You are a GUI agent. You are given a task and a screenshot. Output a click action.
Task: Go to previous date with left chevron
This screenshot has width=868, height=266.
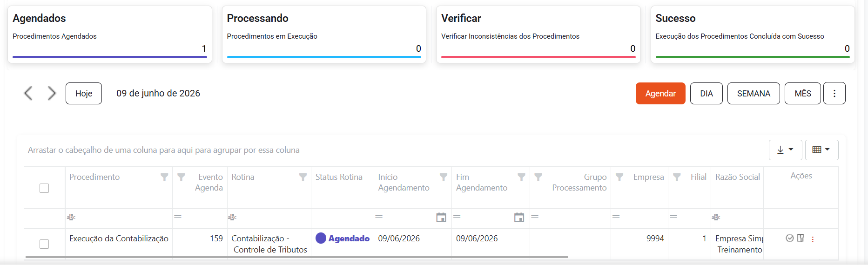coord(28,93)
